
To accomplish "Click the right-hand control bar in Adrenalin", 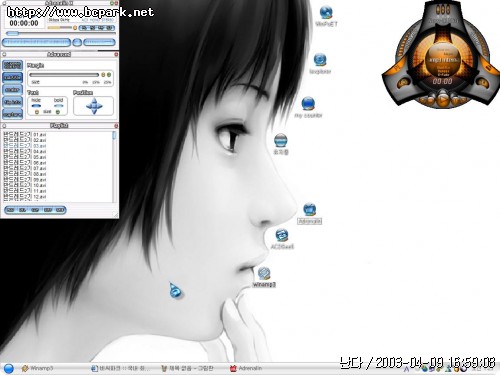I will 99,42.
